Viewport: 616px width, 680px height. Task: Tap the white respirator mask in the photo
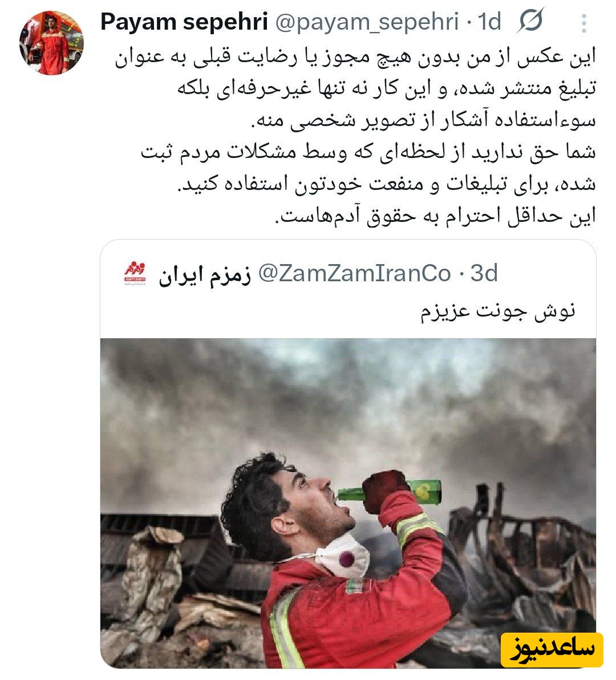click(342, 556)
